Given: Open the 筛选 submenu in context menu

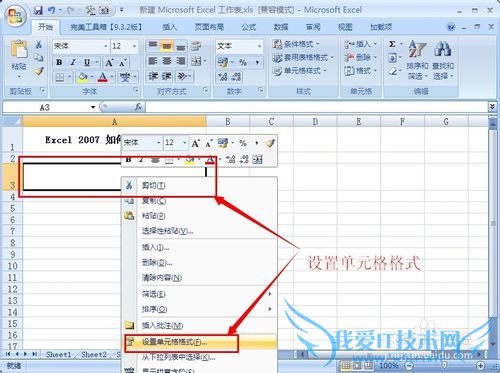Looking at the screenshot, I should 200,294.
